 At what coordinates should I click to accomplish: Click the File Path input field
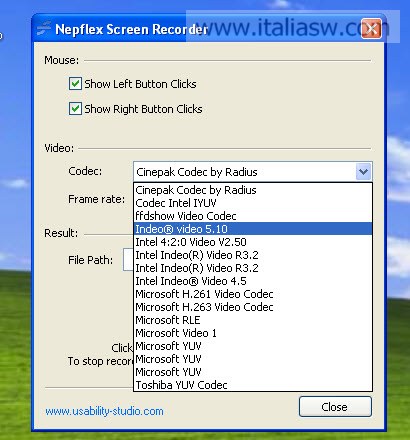coord(128,259)
